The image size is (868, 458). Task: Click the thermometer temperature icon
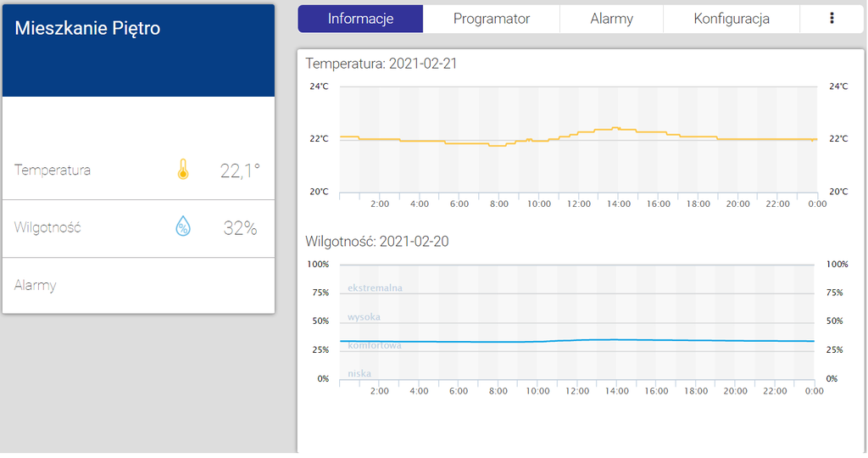pyautogui.click(x=182, y=170)
